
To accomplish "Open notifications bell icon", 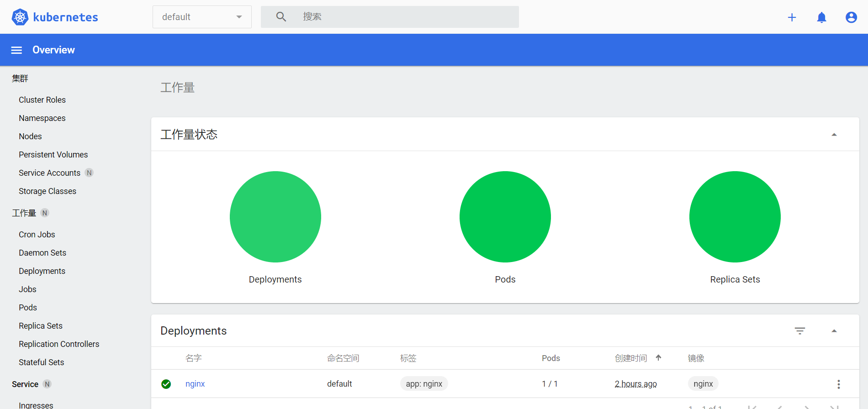I will coord(821,17).
